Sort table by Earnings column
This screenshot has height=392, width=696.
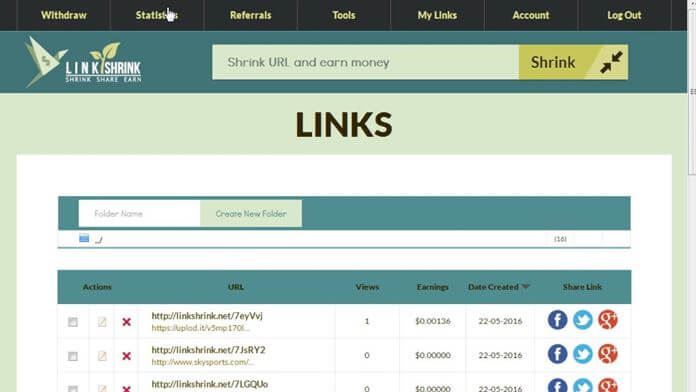(x=433, y=287)
